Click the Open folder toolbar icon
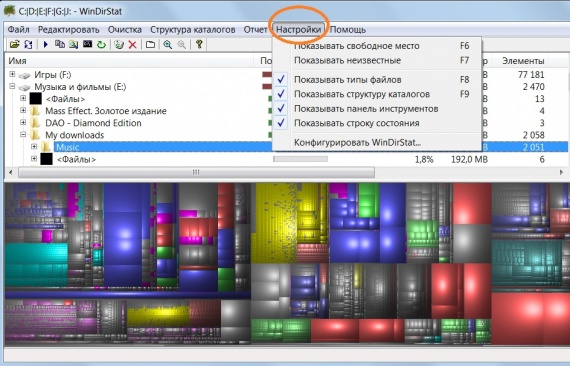 [15, 44]
